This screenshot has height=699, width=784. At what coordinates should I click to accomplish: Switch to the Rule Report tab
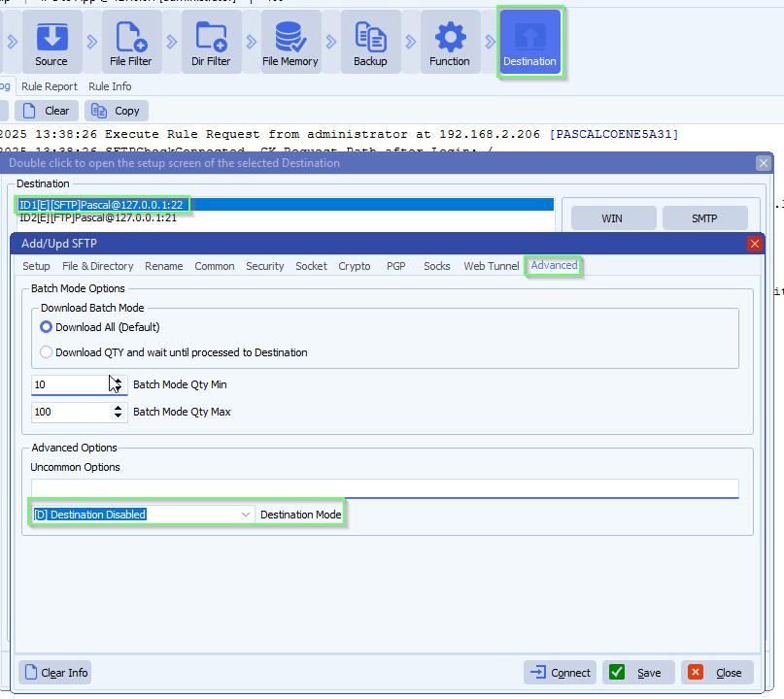click(x=50, y=86)
